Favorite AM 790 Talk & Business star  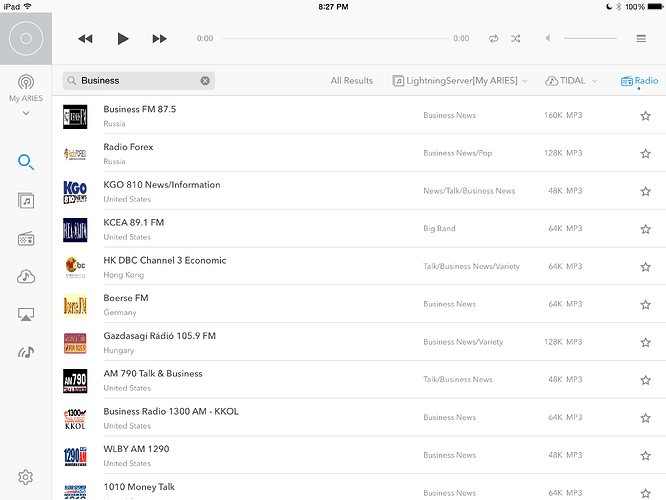click(646, 380)
